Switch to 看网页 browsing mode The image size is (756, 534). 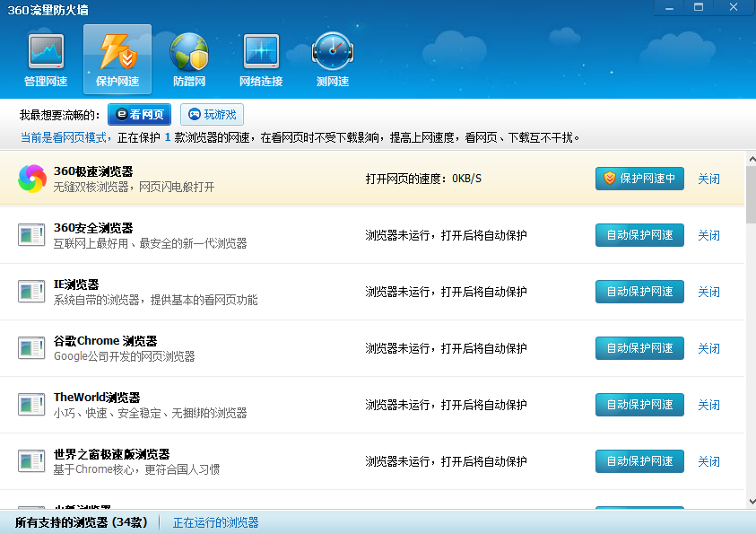[x=139, y=114]
